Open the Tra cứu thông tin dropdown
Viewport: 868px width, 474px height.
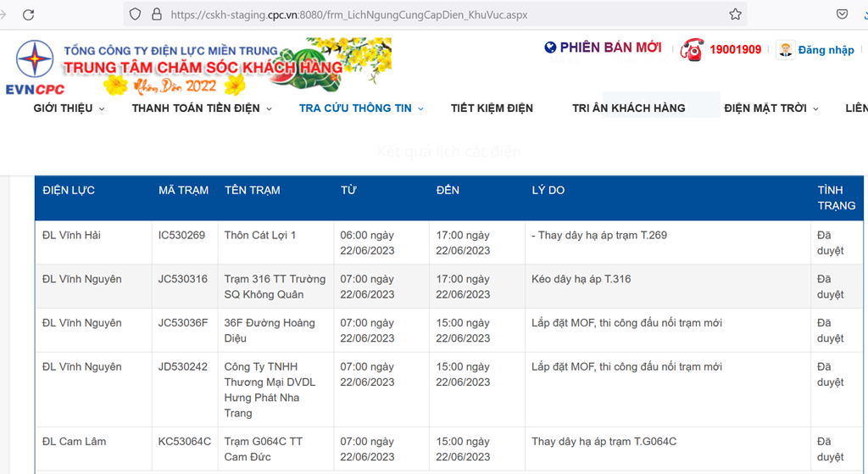361,109
